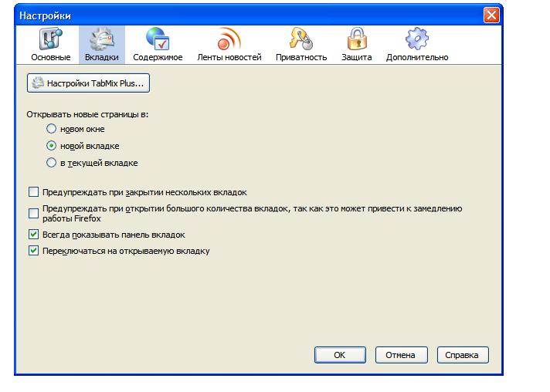This screenshot has height=392, width=550.
Task: Enable warning when opening many tabs
Action: tap(33, 213)
